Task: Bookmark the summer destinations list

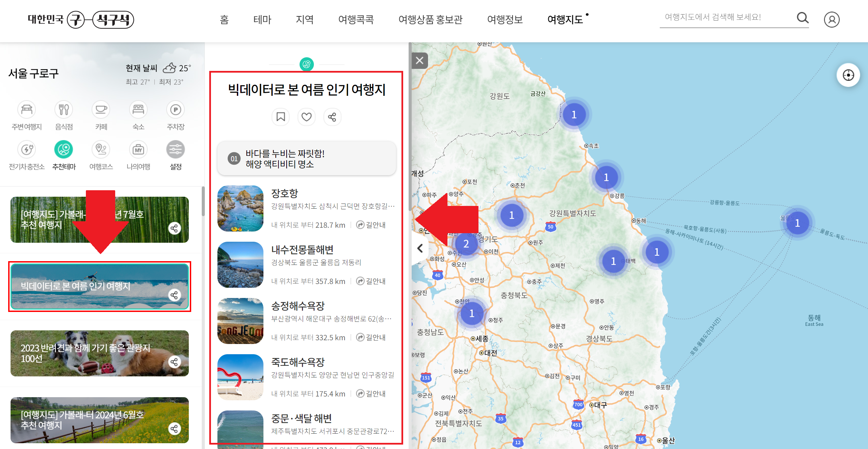Action: pos(280,117)
